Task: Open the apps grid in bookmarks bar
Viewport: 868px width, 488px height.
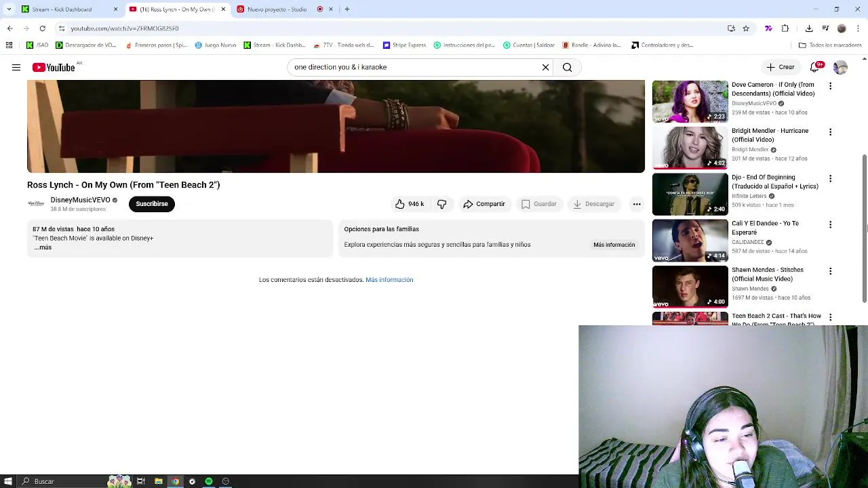Action: pyautogui.click(x=9, y=45)
